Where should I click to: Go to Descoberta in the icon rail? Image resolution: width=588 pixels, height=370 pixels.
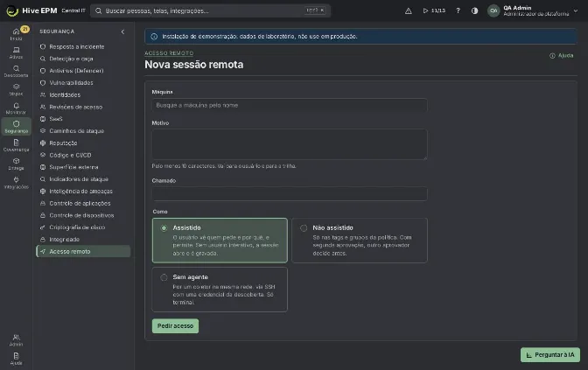(16, 71)
